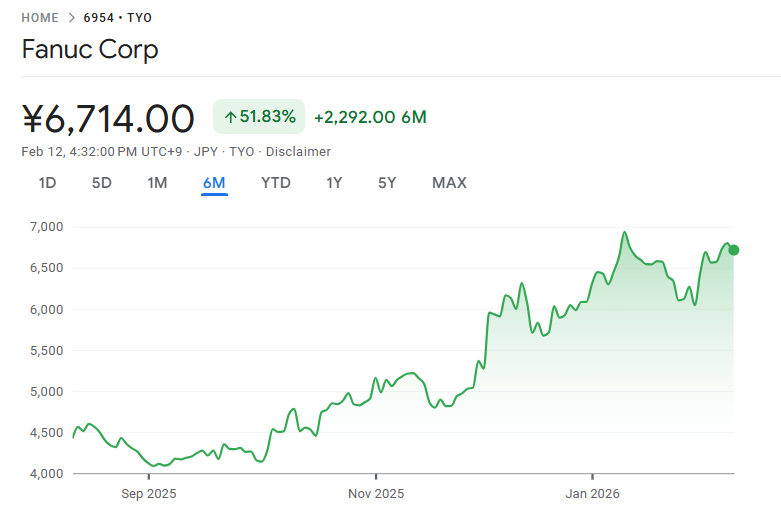Viewport: 781px width, 518px height.
Task: Show the 1M price chart
Action: (157, 182)
